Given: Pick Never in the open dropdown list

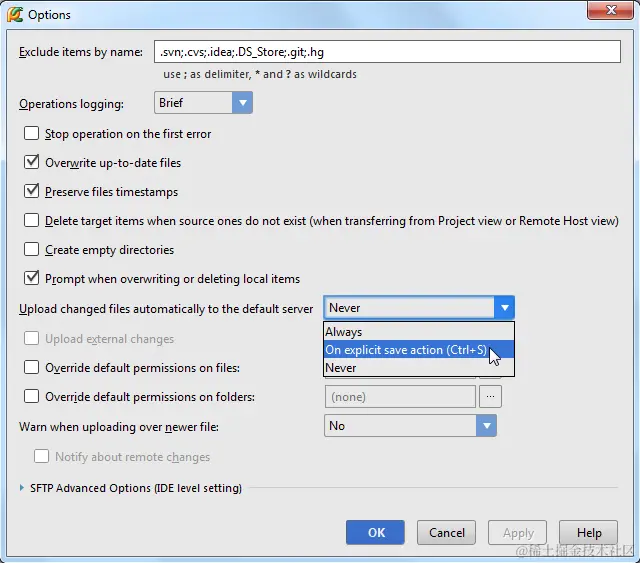Looking at the screenshot, I should [419, 367].
